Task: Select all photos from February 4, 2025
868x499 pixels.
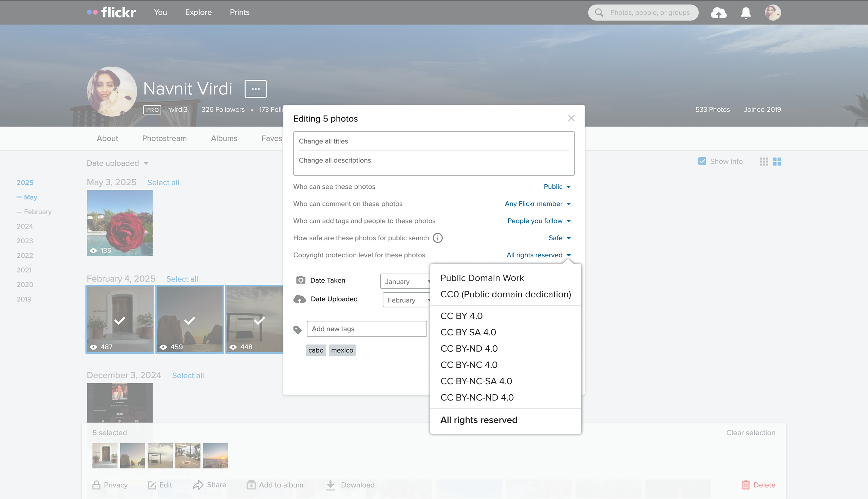Action: (x=182, y=279)
